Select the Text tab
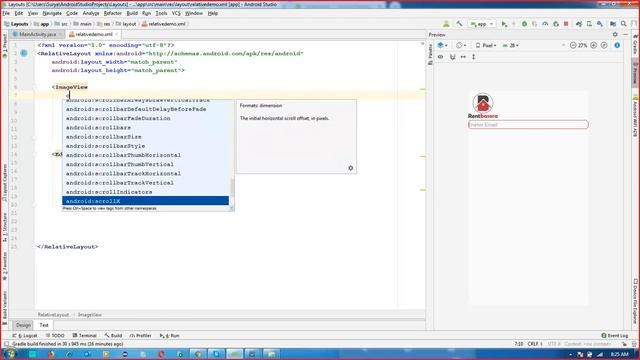 click(44, 325)
